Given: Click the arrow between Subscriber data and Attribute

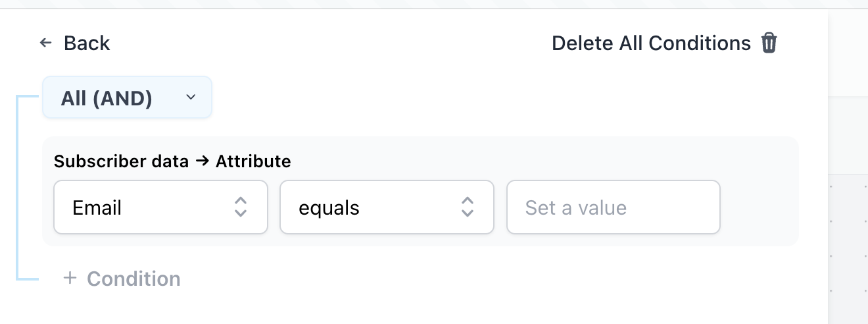Looking at the screenshot, I should click(x=202, y=161).
